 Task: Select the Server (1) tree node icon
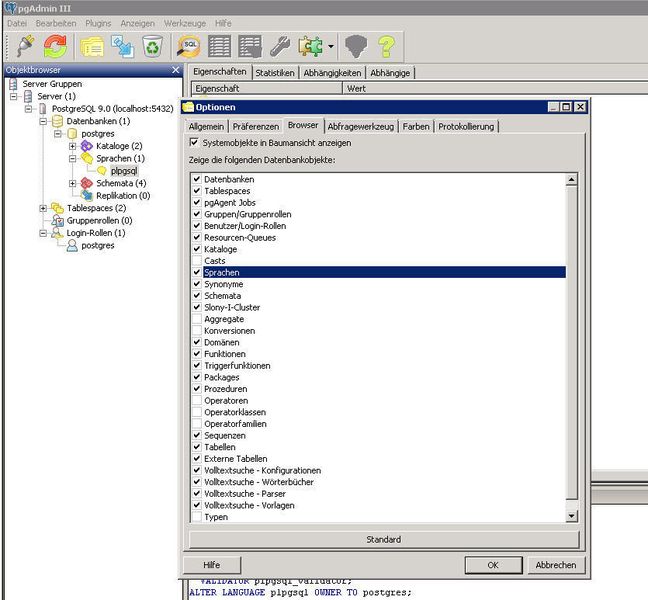click(x=28, y=96)
